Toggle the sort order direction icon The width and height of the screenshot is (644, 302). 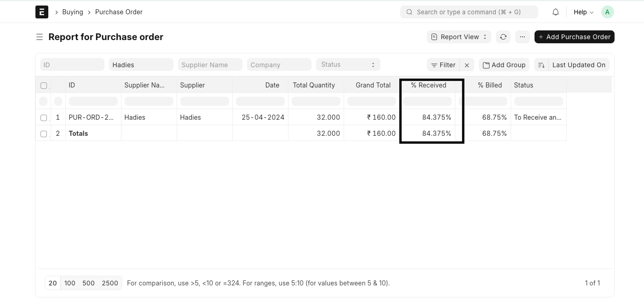tap(541, 65)
